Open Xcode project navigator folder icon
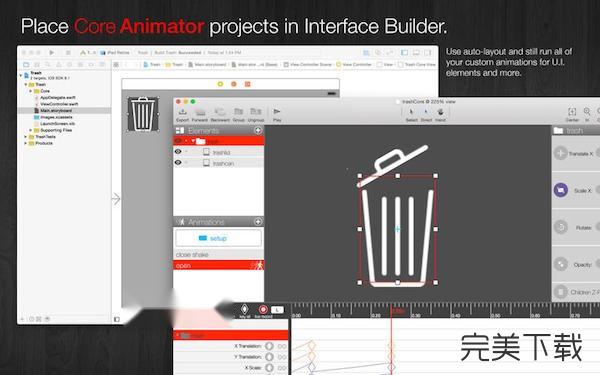The height and width of the screenshot is (375, 600). click(26, 64)
